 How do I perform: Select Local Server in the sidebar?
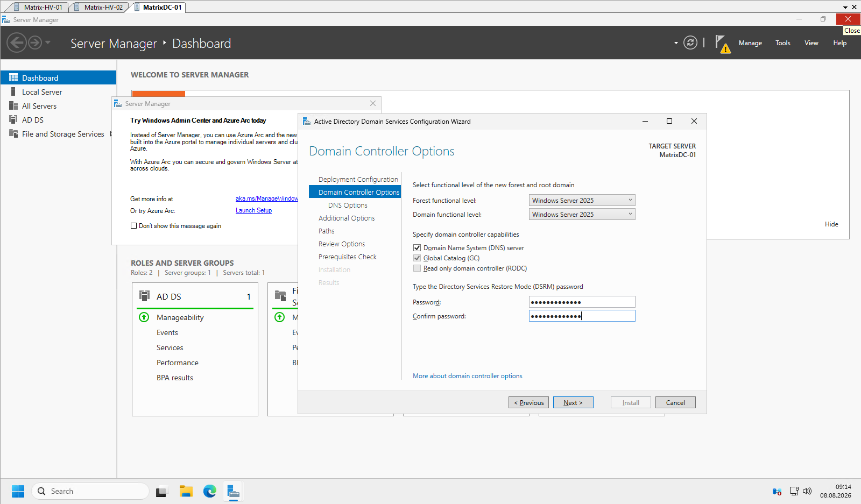(x=58, y=92)
